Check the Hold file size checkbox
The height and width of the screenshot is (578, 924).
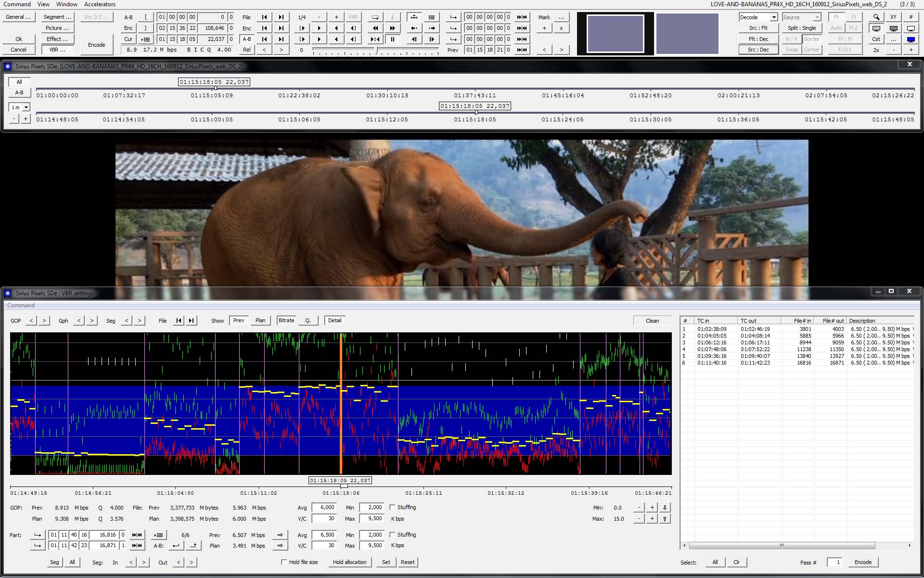[284, 562]
